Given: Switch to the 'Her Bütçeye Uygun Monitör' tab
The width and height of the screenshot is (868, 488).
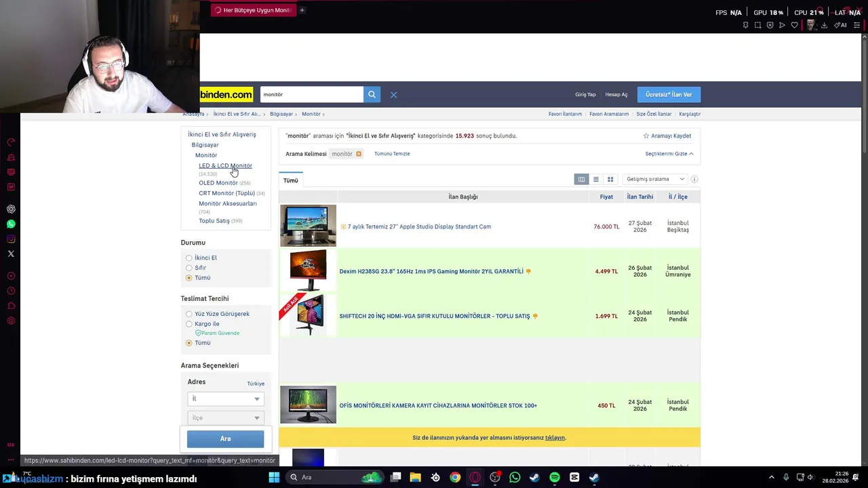Looking at the screenshot, I should pyautogui.click(x=254, y=10).
